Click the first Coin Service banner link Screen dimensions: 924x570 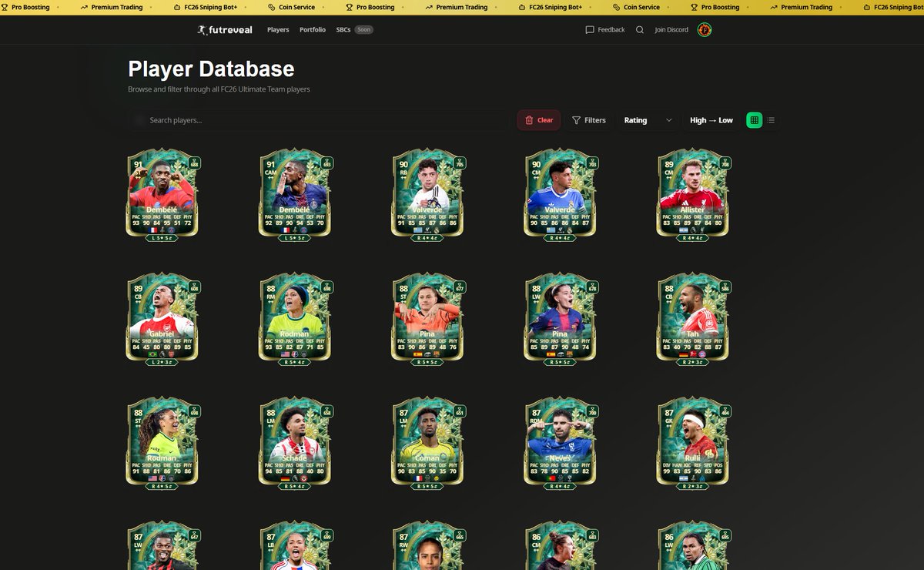click(x=292, y=7)
